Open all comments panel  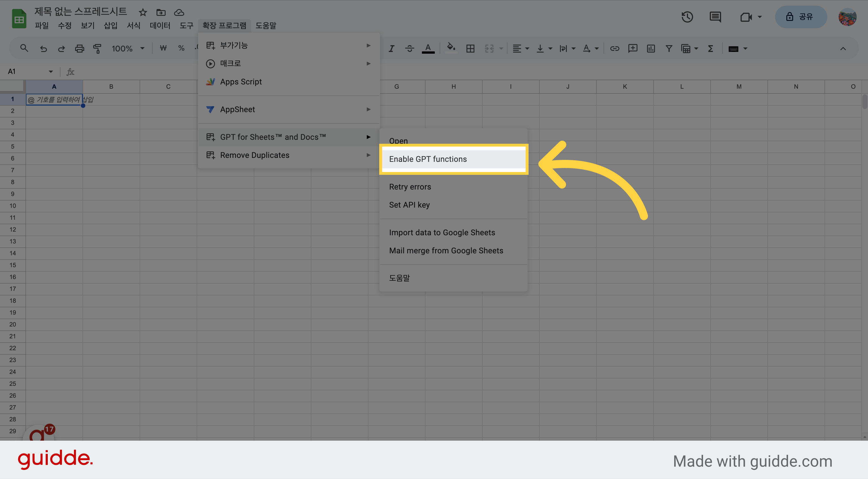coord(715,17)
